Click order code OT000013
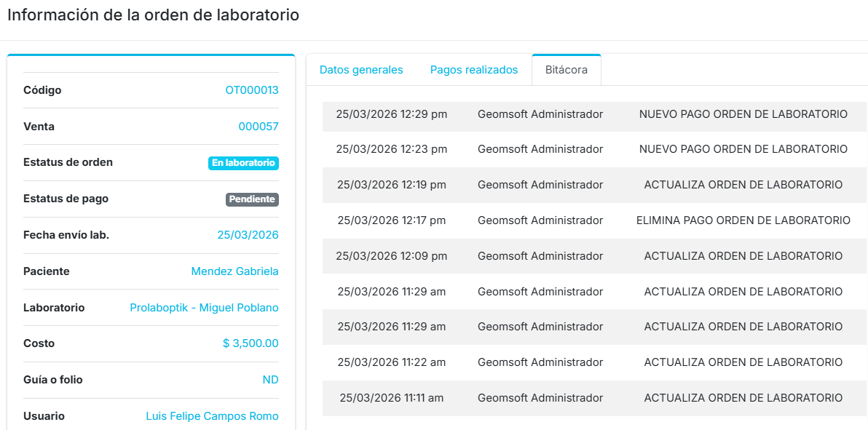This screenshot has width=868, height=430. (251, 90)
